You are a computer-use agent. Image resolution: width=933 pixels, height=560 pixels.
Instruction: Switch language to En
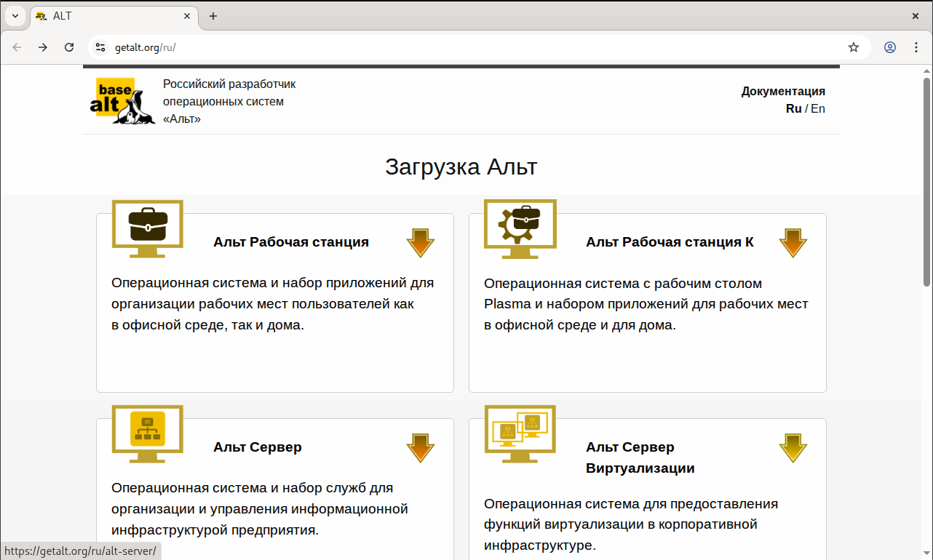pos(818,108)
